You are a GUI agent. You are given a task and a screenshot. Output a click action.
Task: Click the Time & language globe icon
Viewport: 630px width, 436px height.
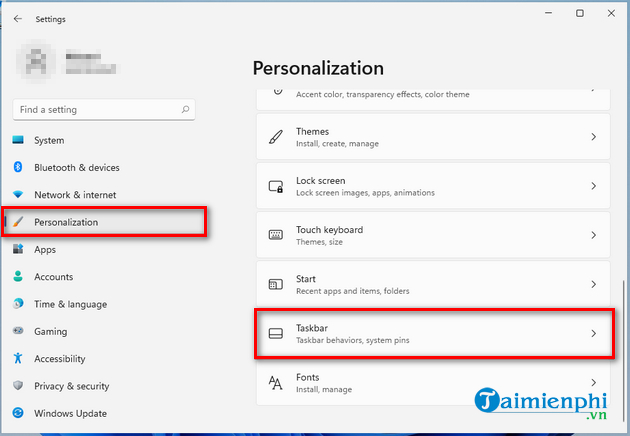click(18, 304)
